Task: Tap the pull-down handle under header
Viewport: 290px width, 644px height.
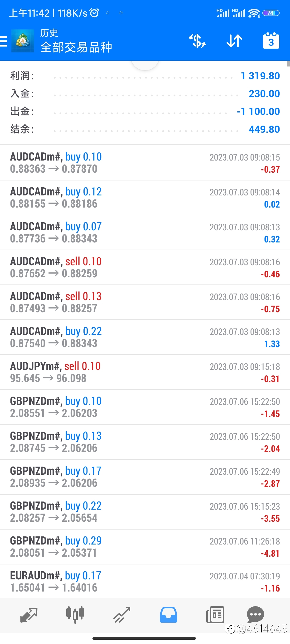Action: [x=145, y=65]
